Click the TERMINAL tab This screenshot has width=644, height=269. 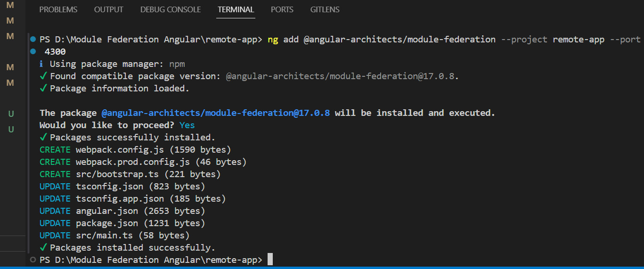point(236,9)
